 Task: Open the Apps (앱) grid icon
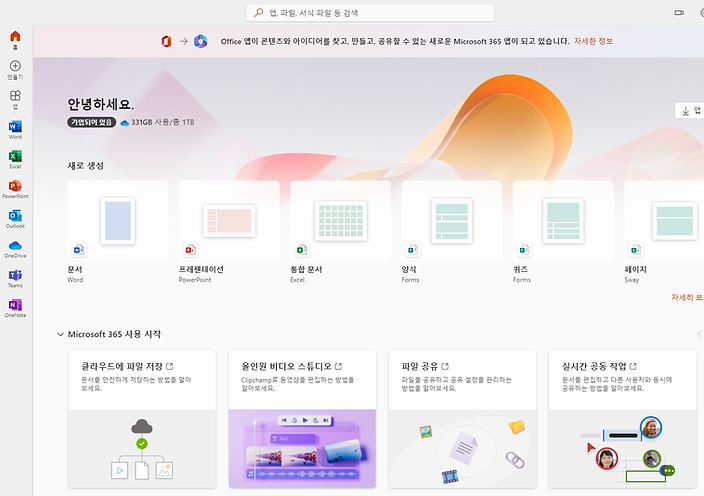[15, 95]
